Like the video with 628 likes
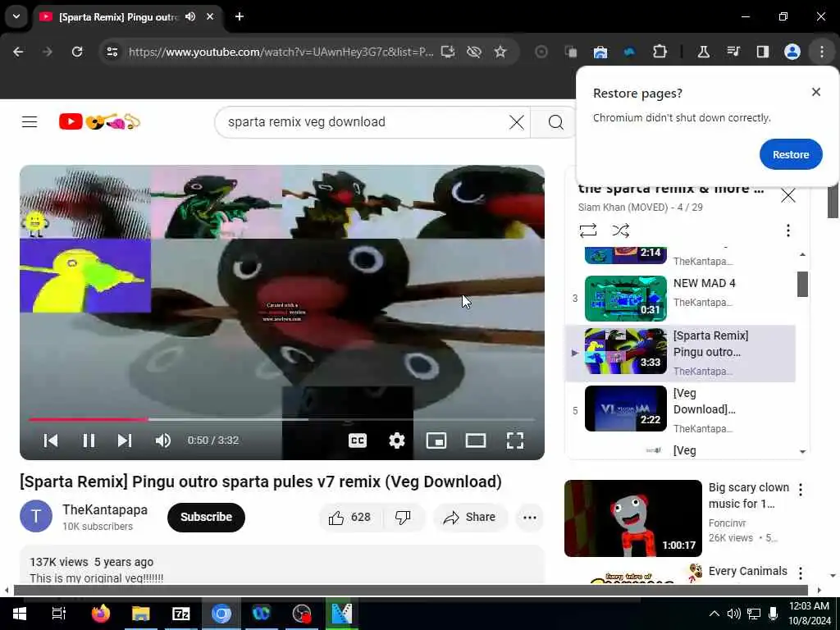Viewport: 840px width, 630px height. (x=349, y=517)
